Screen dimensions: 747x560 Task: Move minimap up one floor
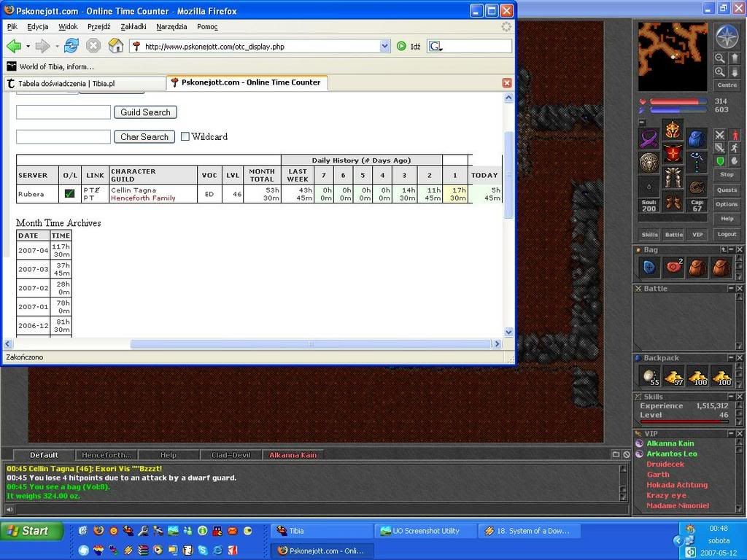[734, 58]
